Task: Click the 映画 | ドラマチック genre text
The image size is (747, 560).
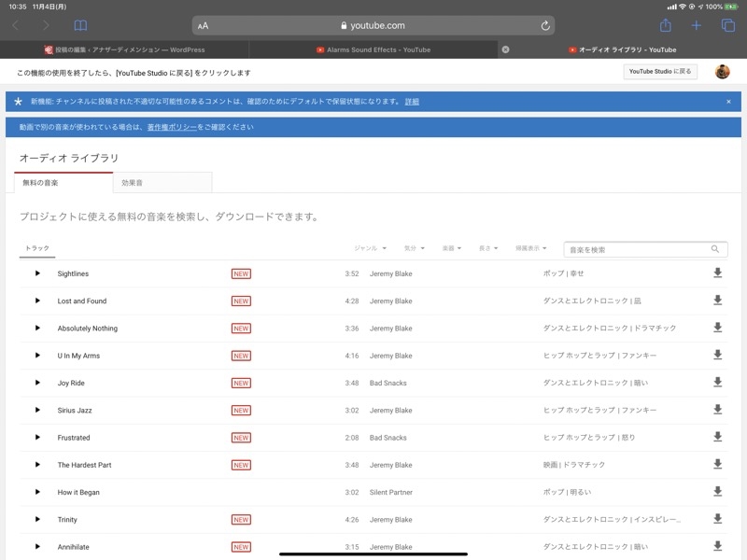Action: pyautogui.click(x=574, y=465)
